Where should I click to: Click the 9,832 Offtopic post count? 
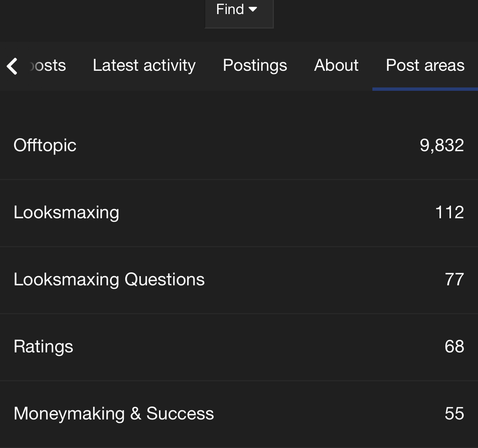(442, 145)
